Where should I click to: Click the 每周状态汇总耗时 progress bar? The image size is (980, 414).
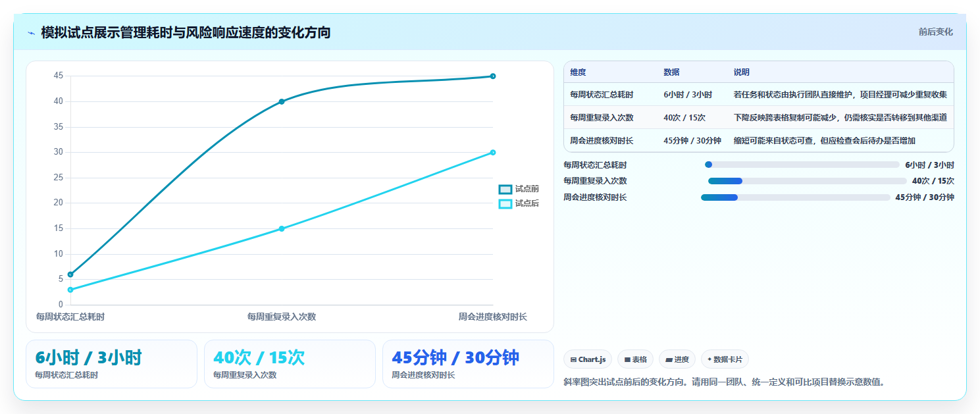(x=802, y=165)
